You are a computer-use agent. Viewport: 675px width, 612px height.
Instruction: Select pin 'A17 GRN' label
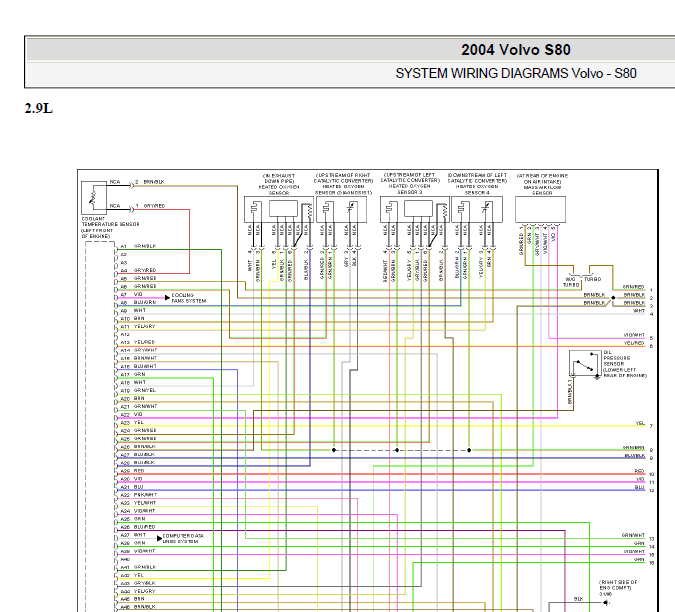click(x=133, y=374)
